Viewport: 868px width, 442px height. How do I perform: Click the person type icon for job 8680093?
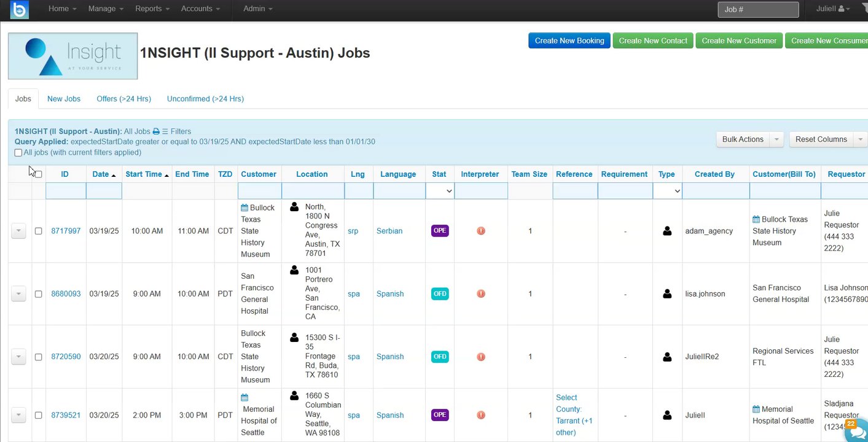point(667,294)
